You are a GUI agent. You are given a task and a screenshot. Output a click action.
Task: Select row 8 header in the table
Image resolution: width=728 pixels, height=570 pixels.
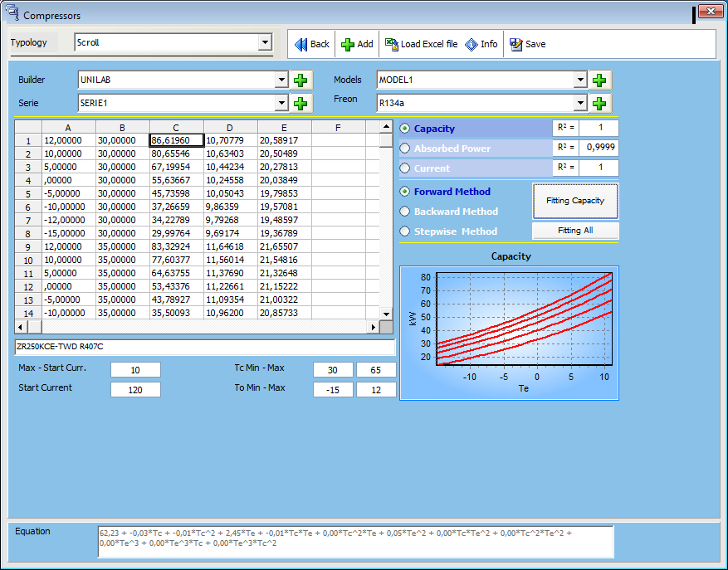[28, 233]
